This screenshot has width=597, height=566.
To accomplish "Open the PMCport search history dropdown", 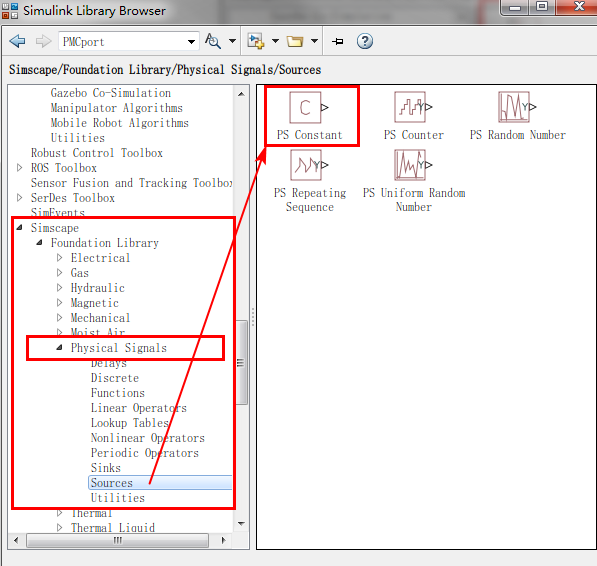I will [192, 41].
